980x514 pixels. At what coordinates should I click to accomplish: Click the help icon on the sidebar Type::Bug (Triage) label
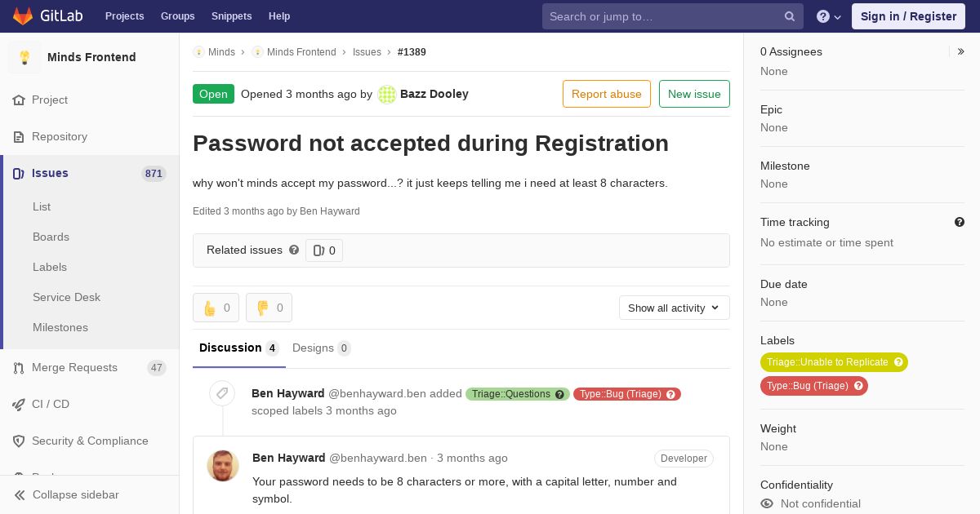click(x=858, y=386)
